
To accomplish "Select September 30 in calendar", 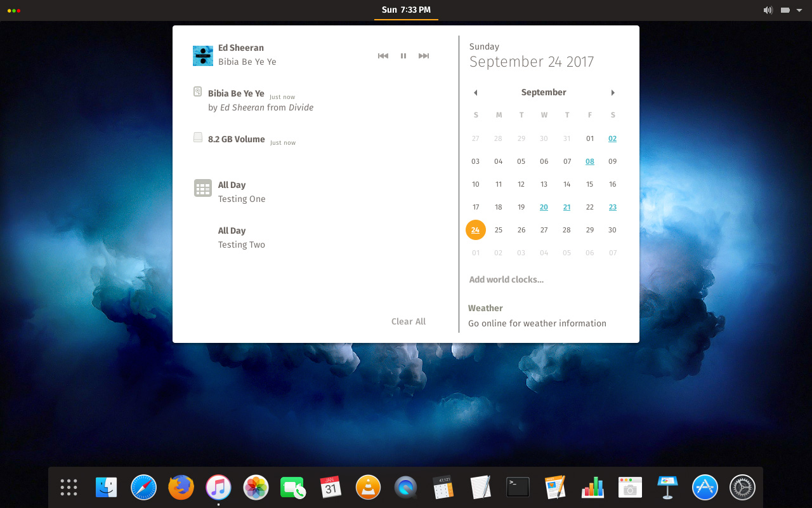I will (612, 230).
